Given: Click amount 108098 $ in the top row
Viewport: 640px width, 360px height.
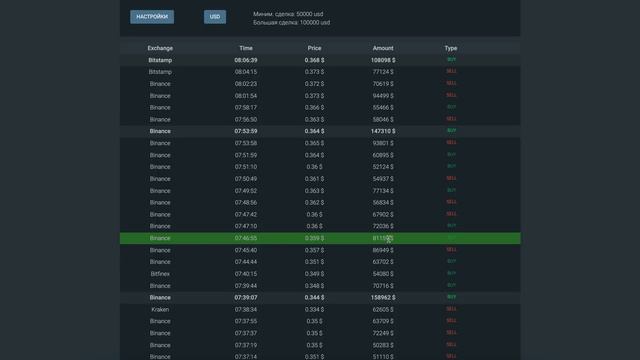Looking at the screenshot, I should point(383,60).
